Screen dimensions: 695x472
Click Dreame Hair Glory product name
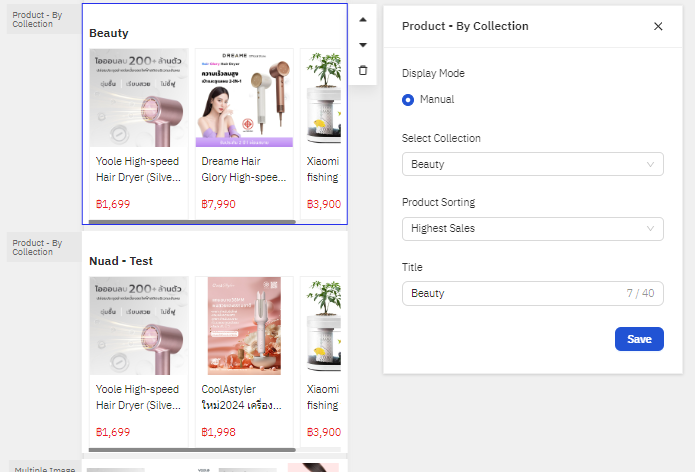[x=244, y=169]
